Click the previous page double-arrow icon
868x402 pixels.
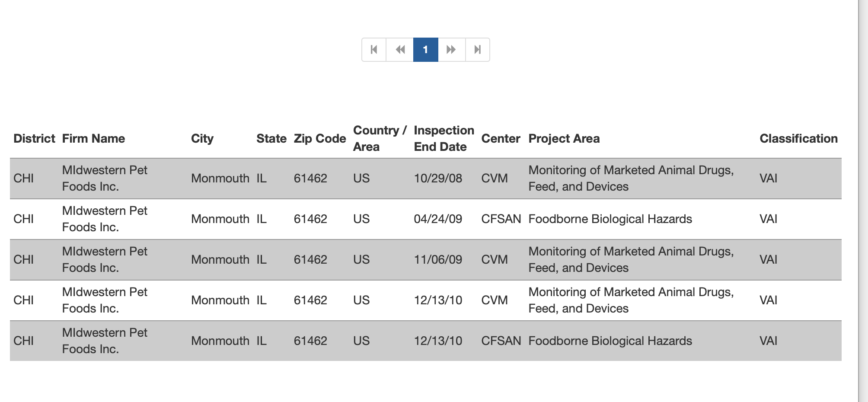click(400, 50)
